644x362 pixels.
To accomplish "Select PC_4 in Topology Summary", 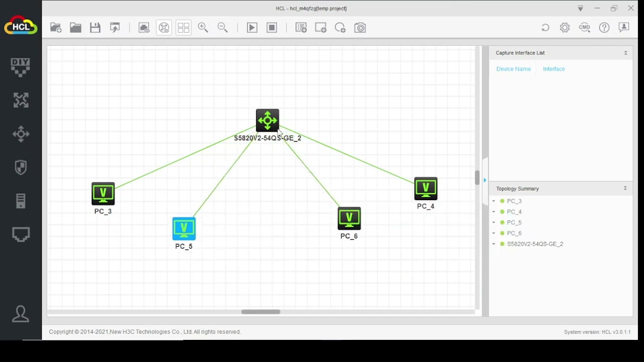I will click(x=514, y=212).
